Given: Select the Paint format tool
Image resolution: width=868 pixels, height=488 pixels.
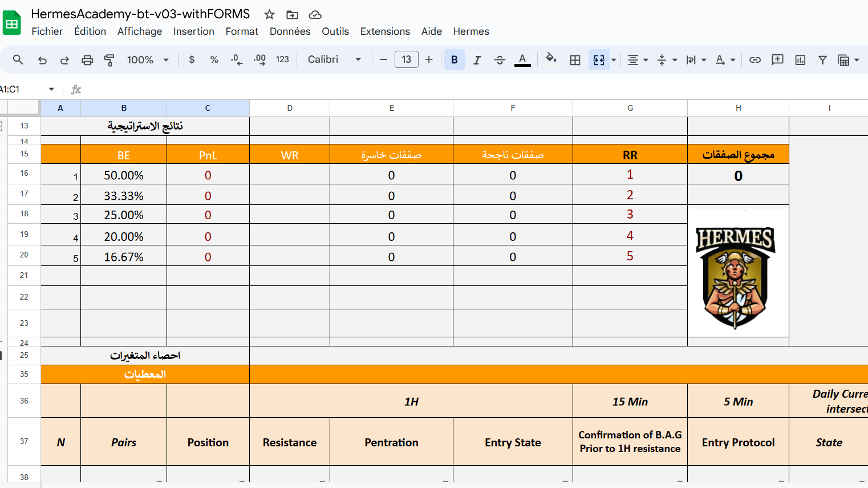Looking at the screenshot, I should click(109, 60).
